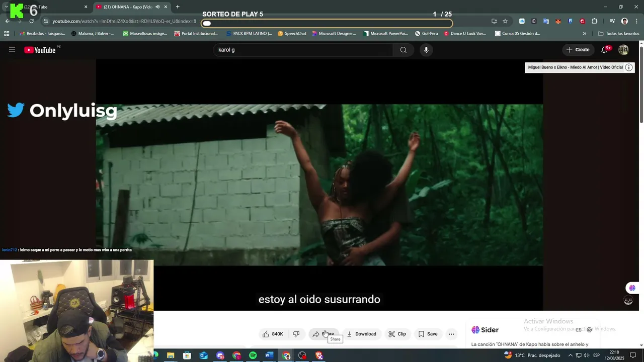The width and height of the screenshot is (644, 362).
Task: Start voice search with the microphone
Action: (426, 50)
